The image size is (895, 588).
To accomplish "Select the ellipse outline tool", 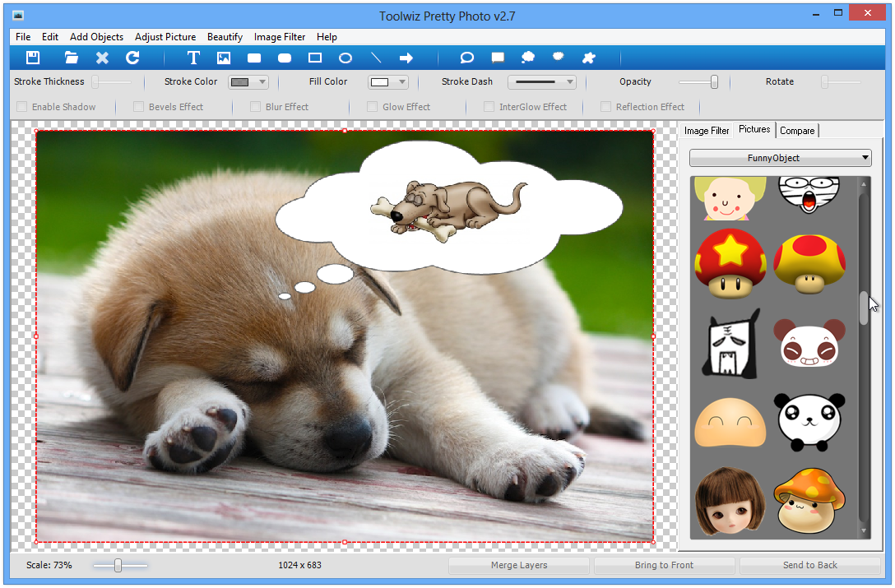I will [345, 58].
